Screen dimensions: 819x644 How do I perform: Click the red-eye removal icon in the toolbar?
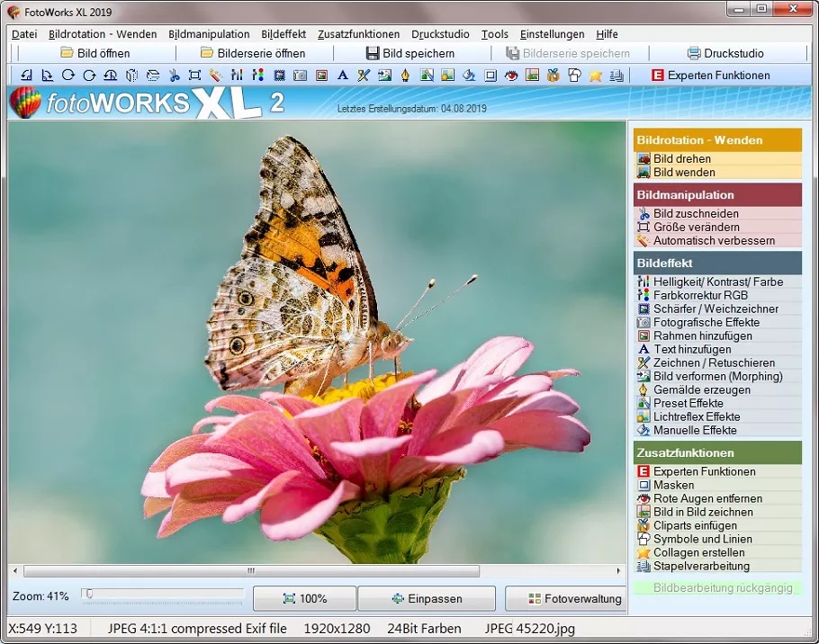coord(512,76)
